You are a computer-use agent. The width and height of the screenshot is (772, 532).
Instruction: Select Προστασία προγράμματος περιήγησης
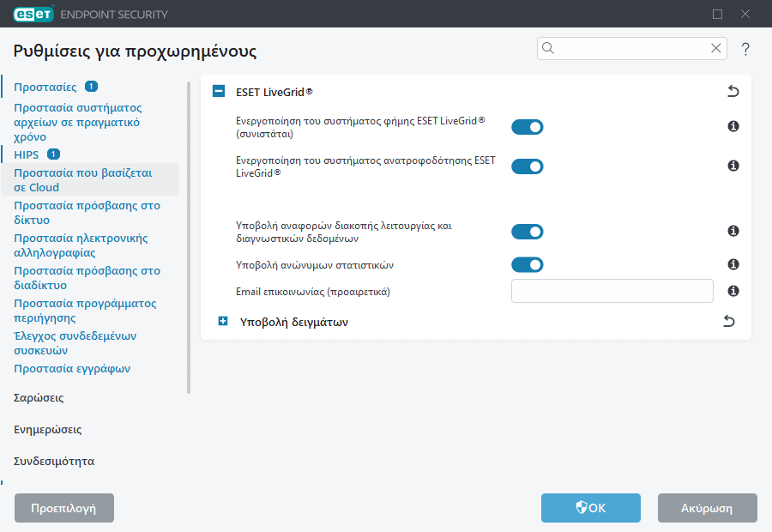tap(85, 311)
